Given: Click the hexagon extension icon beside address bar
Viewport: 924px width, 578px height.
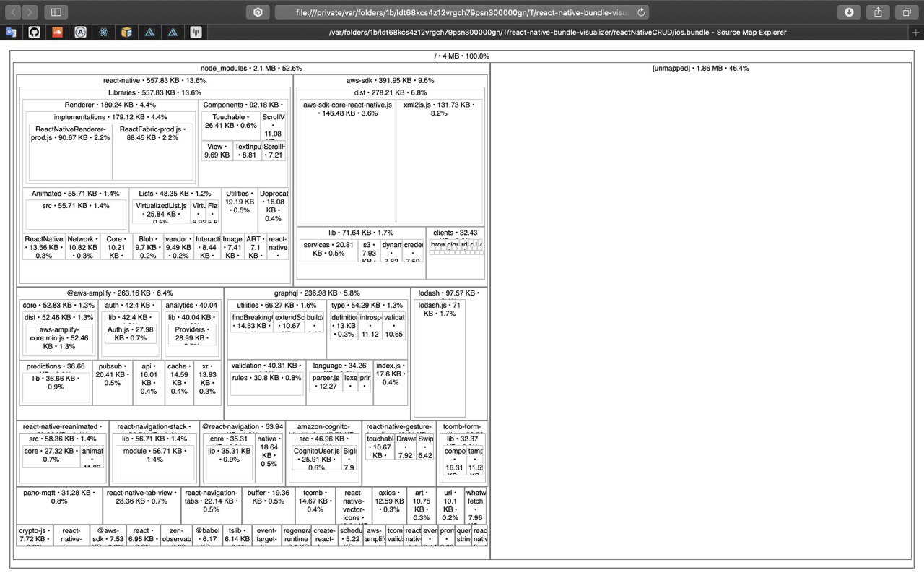Looking at the screenshot, I should coord(258,12).
